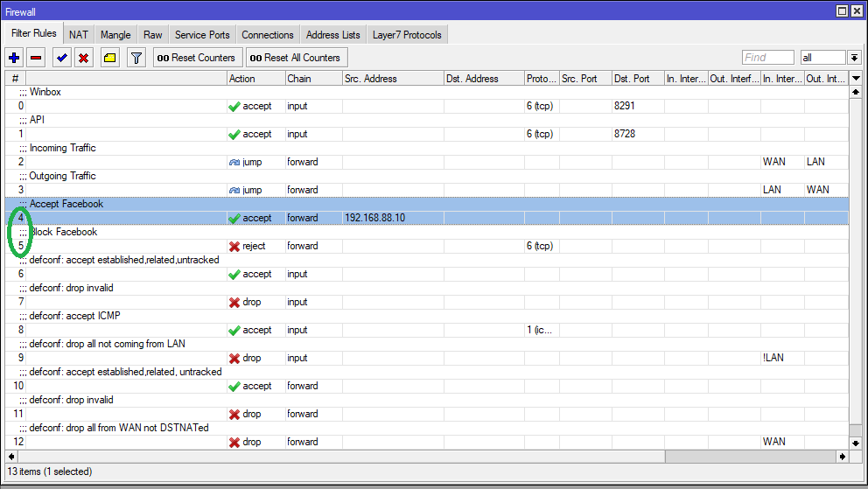Viewport: 868px width, 489px height.
Task: Sort by the Dst. Address column header
Action: click(484, 79)
